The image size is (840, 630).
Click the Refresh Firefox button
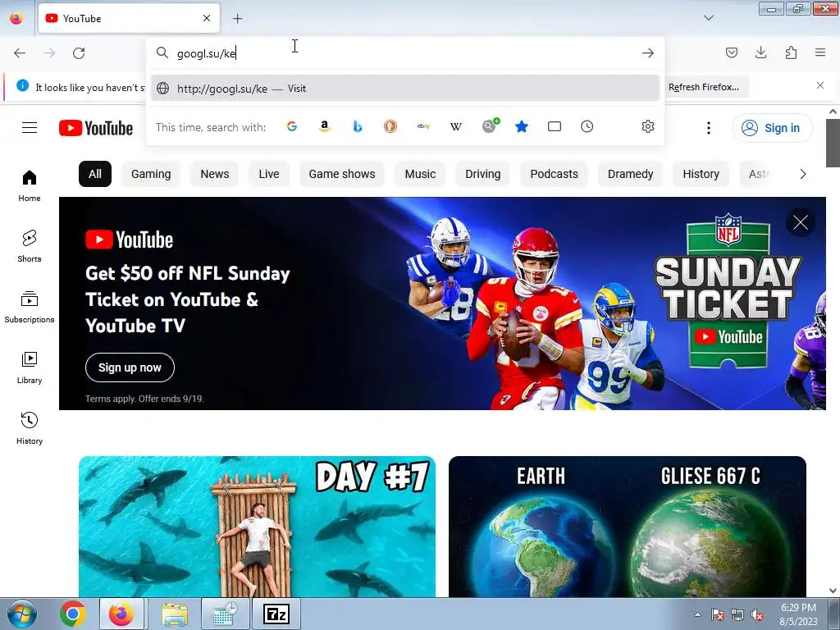703,87
